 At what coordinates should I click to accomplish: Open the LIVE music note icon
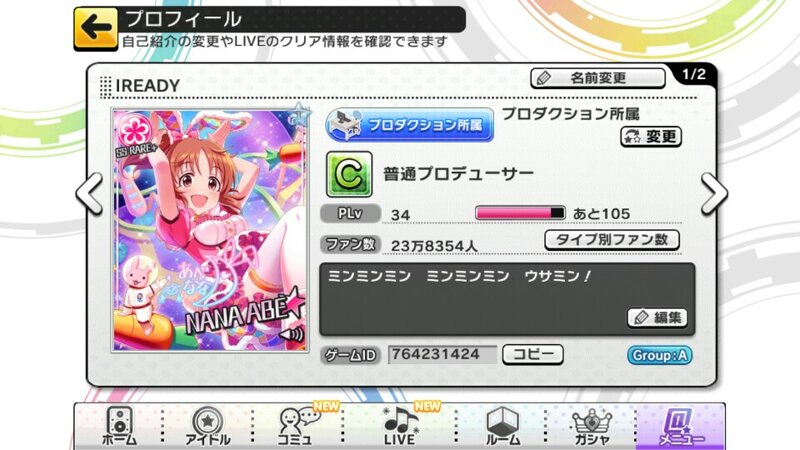(399, 427)
